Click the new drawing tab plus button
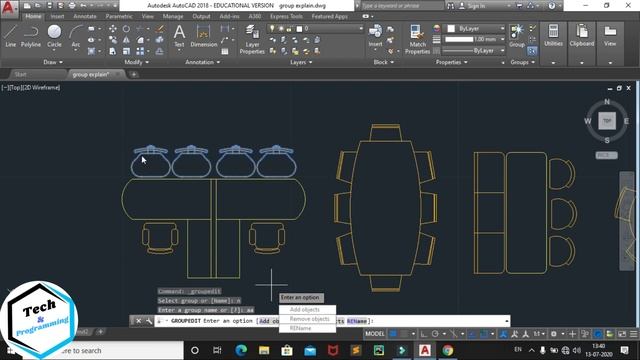 click(133, 74)
